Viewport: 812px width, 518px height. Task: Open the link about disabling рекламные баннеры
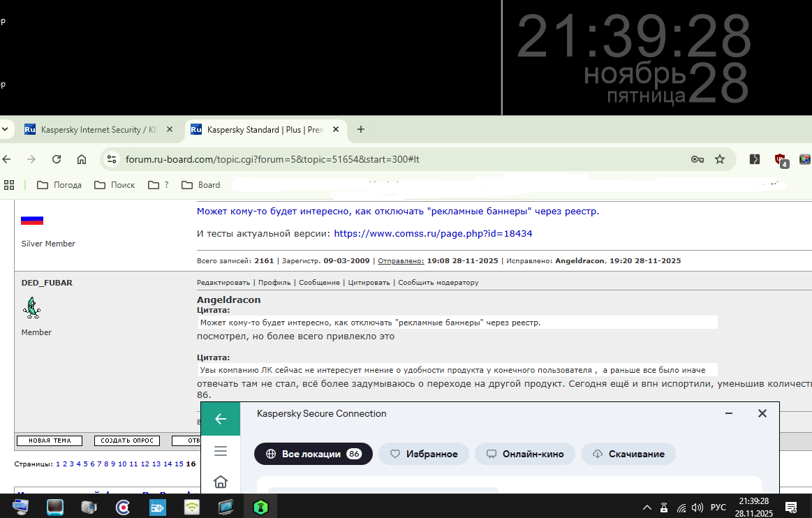(398, 211)
